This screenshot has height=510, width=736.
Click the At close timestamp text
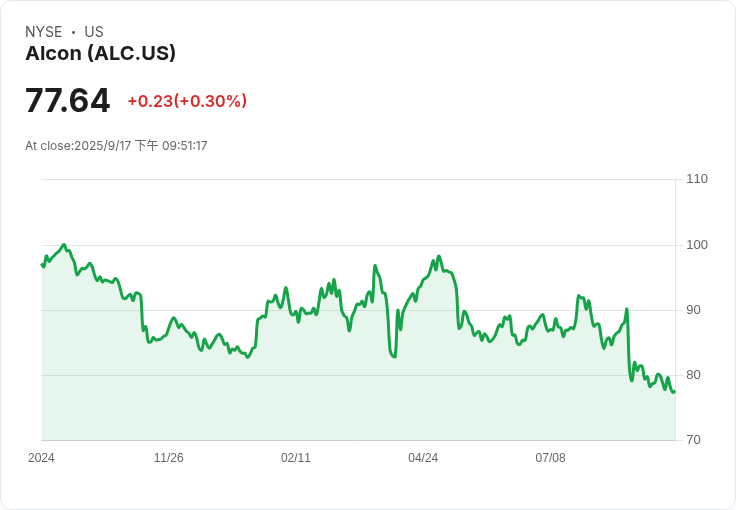point(116,146)
